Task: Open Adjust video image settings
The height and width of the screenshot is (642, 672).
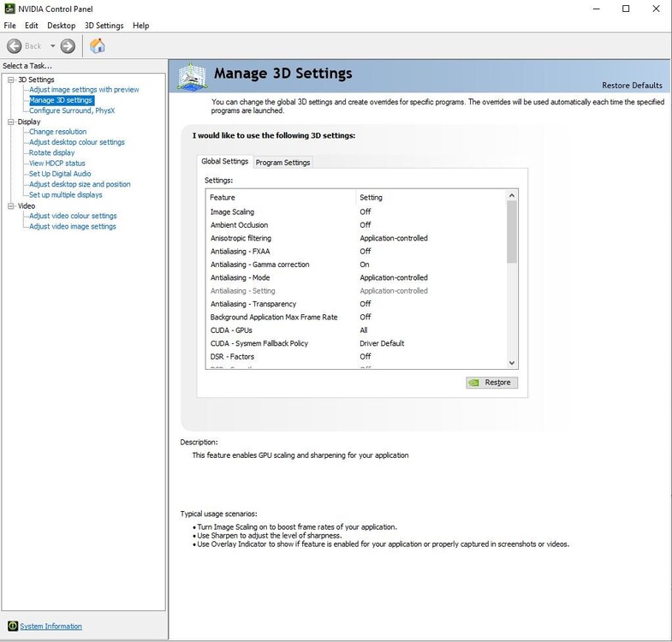Action: coord(73,226)
